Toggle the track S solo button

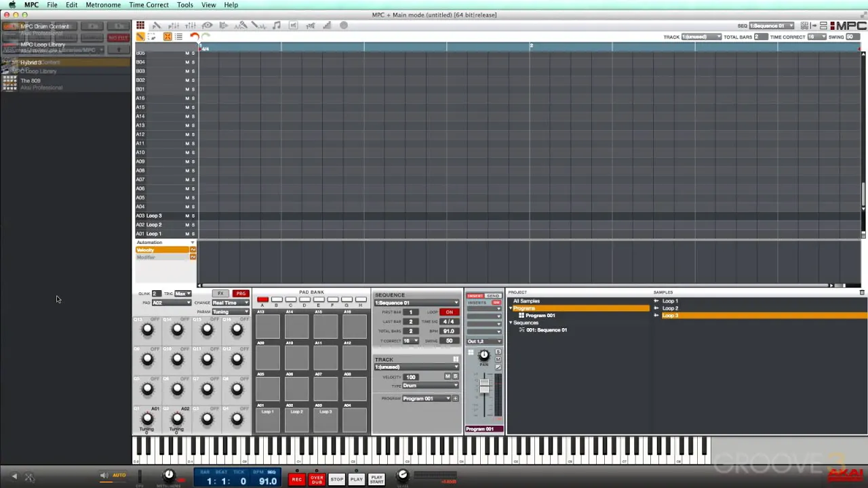point(455,377)
